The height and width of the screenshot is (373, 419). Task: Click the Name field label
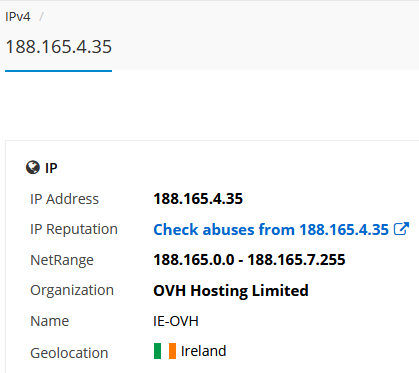(49, 321)
